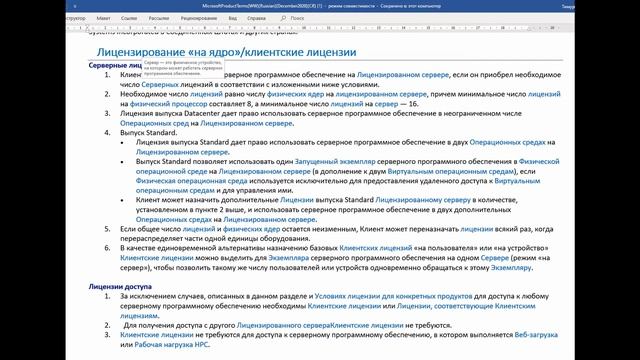This screenshot has width=640, height=360.
Task: Click the document title in the title bar
Action: point(322,6)
